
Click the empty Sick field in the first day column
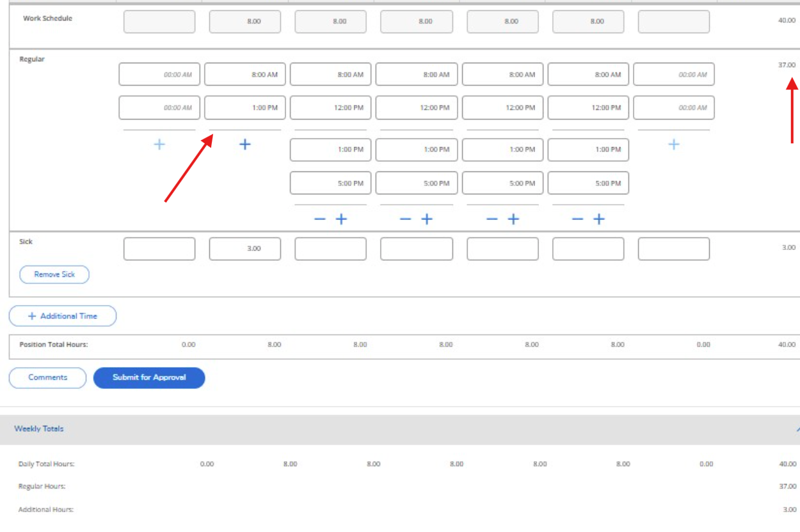(159, 249)
